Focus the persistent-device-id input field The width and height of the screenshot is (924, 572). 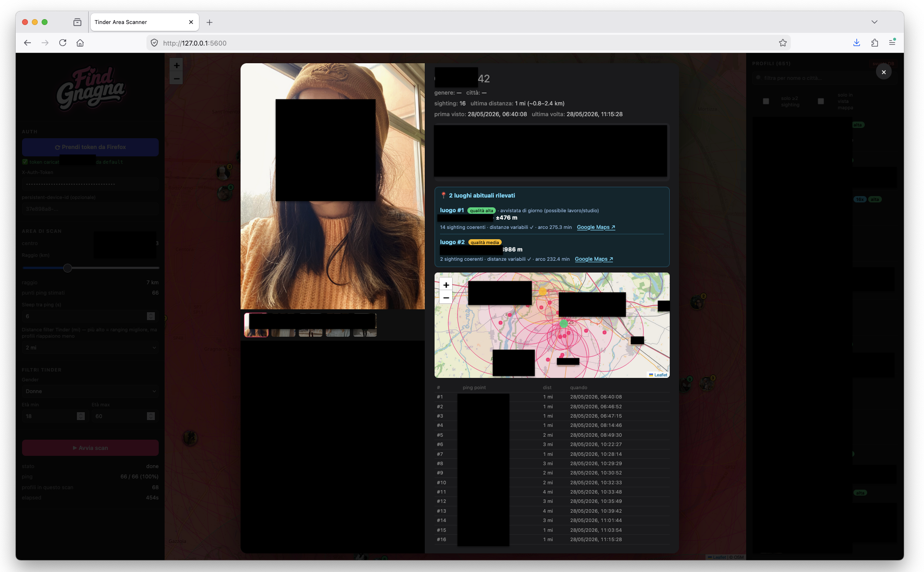90,209
